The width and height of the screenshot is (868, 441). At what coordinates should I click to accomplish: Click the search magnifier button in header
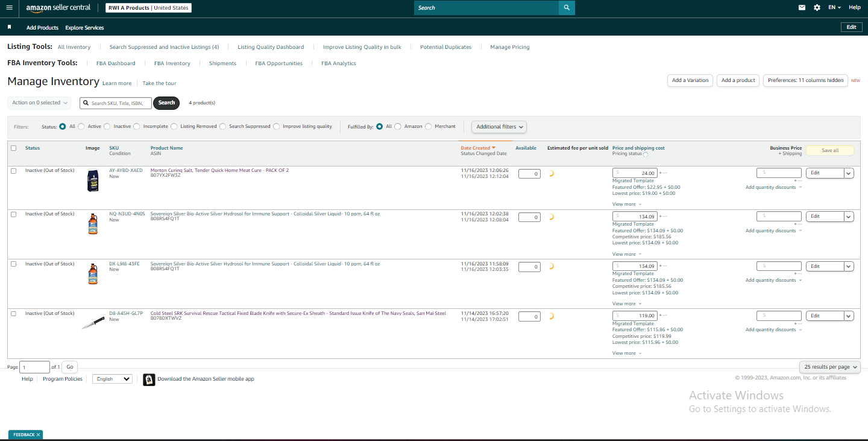click(x=567, y=8)
